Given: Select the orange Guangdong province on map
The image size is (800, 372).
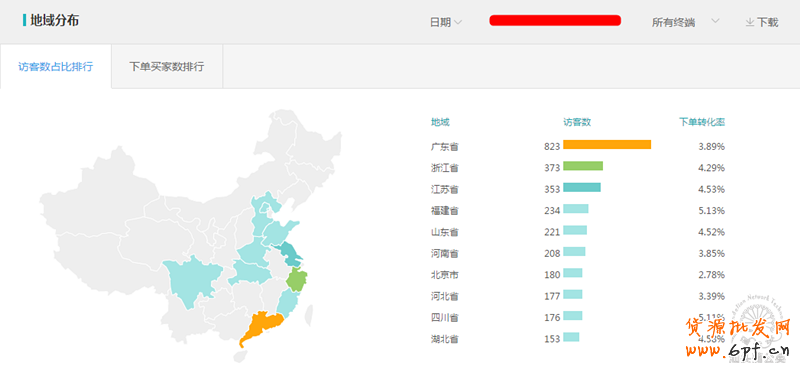Looking at the screenshot, I should tap(260, 327).
